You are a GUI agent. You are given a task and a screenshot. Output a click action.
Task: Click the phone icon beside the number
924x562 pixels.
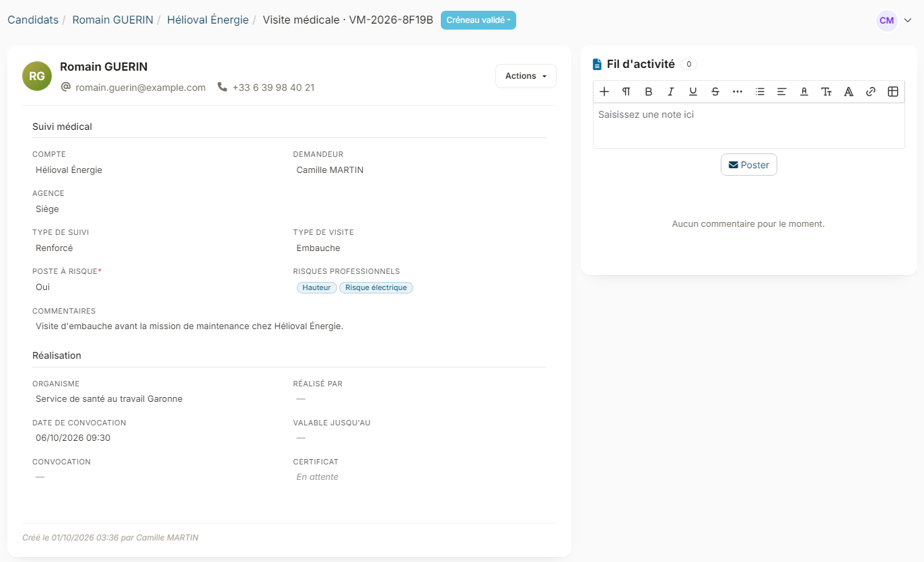[x=222, y=87]
